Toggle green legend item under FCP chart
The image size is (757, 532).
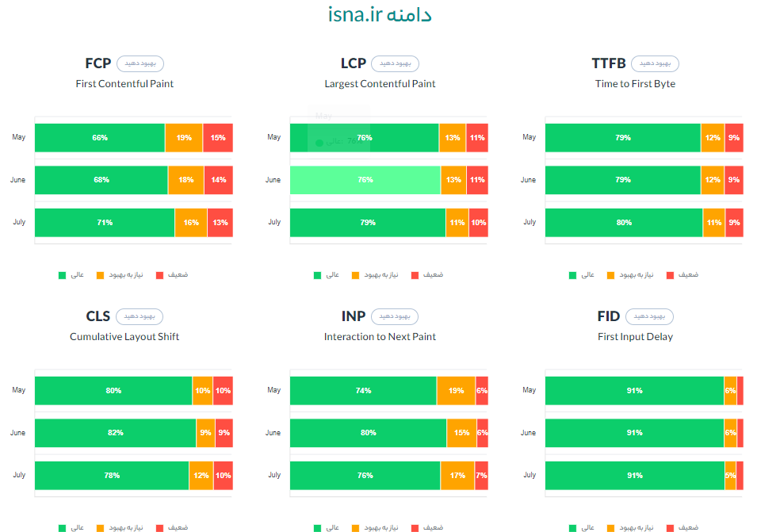[71, 275]
